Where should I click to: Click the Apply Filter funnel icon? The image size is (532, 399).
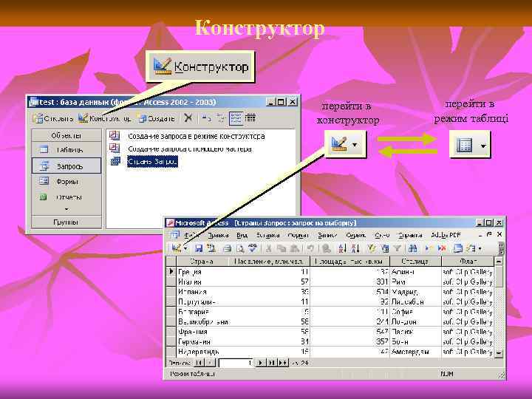pyautogui.click(x=398, y=248)
